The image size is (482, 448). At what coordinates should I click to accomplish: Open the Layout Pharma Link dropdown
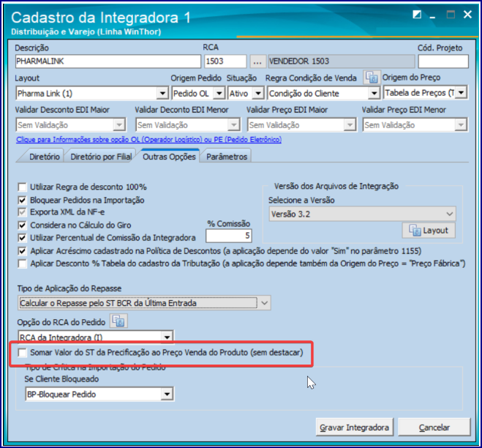click(162, 93)
